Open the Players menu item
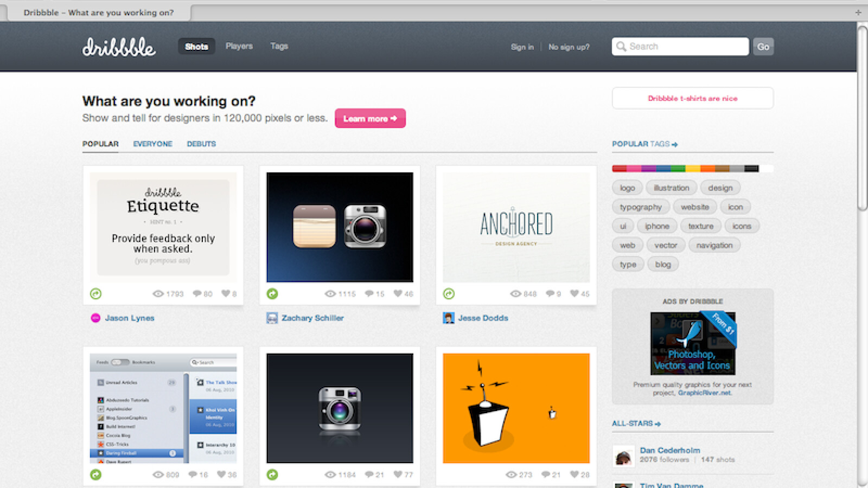The width and height of the screenshot is (868, 488). tap(239, 46)
